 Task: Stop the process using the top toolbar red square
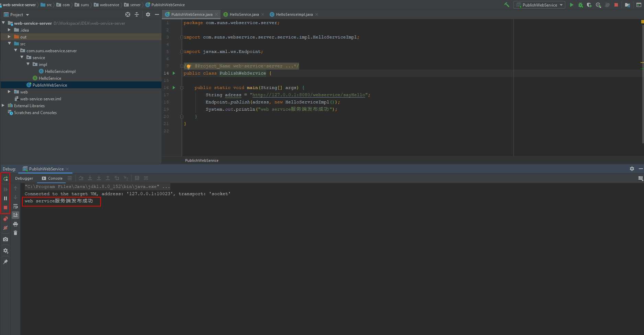[x=616, y=5]
